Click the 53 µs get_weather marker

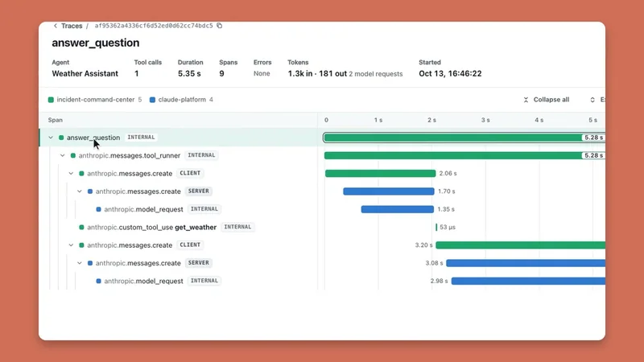tap(436, 227)
